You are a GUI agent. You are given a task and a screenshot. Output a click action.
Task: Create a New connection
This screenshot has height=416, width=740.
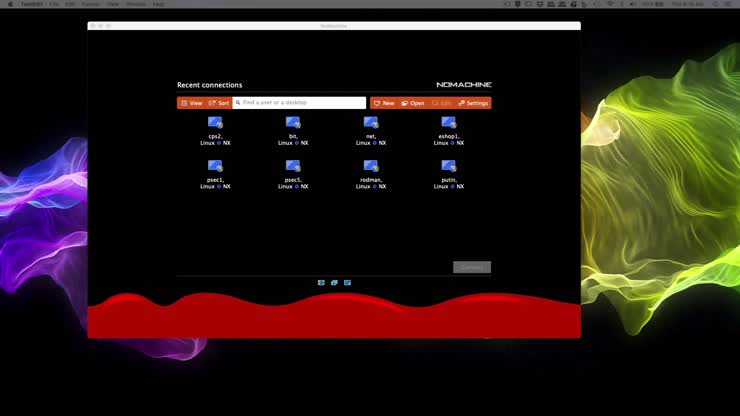point(384,103)
